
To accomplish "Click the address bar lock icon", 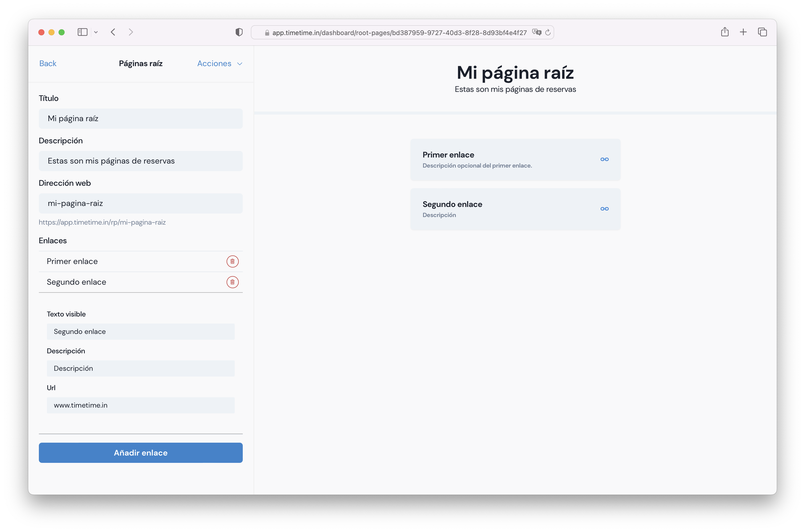I will 267,33.
